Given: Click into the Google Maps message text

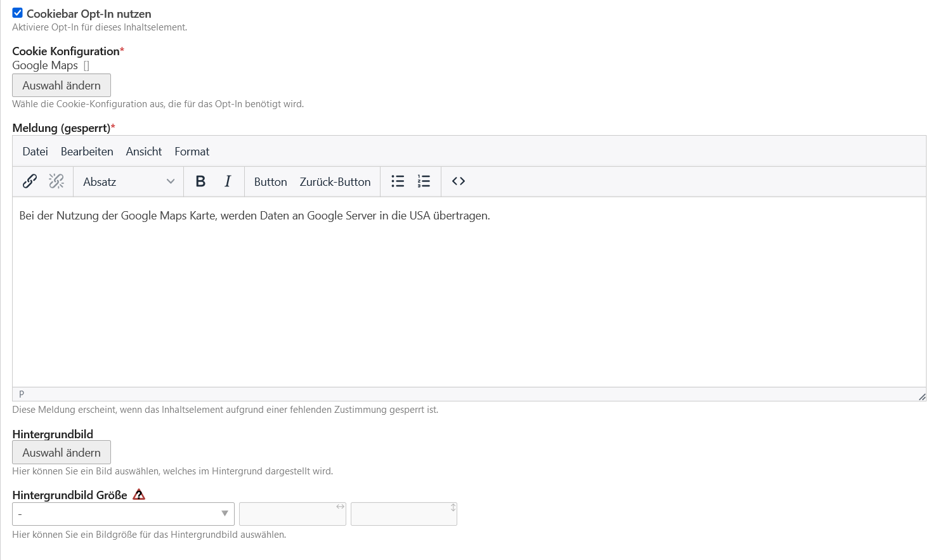Looking at the screenshot, I should click(x=254, y=216).
